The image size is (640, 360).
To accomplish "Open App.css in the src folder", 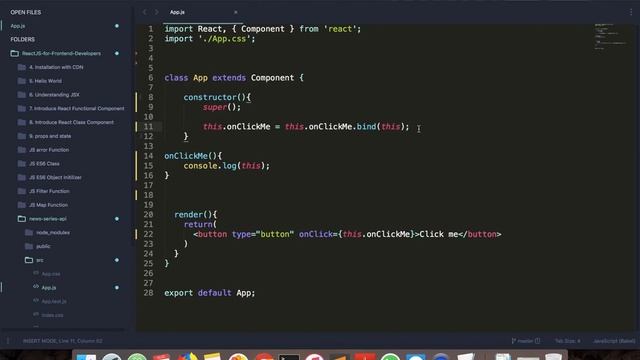I will click(51, 274).
